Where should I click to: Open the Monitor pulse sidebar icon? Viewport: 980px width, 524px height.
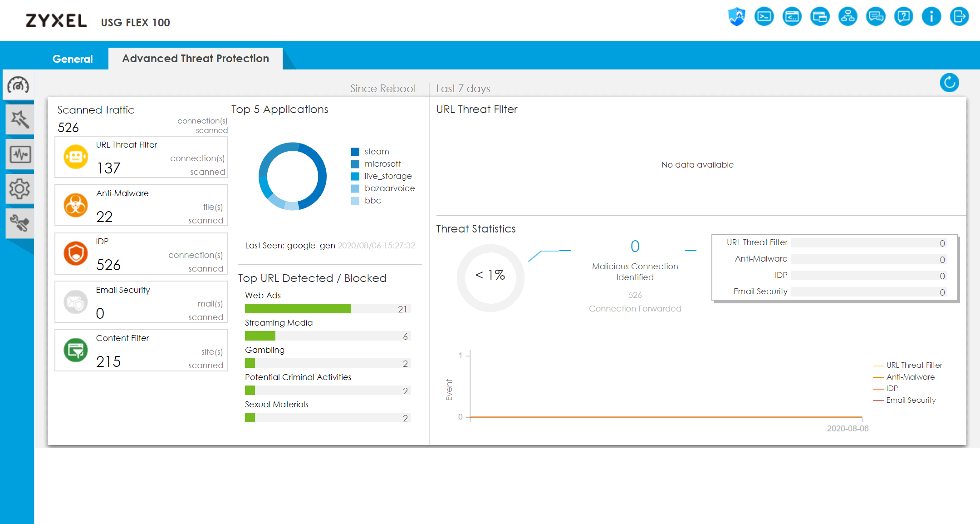(x=19, y=155)
